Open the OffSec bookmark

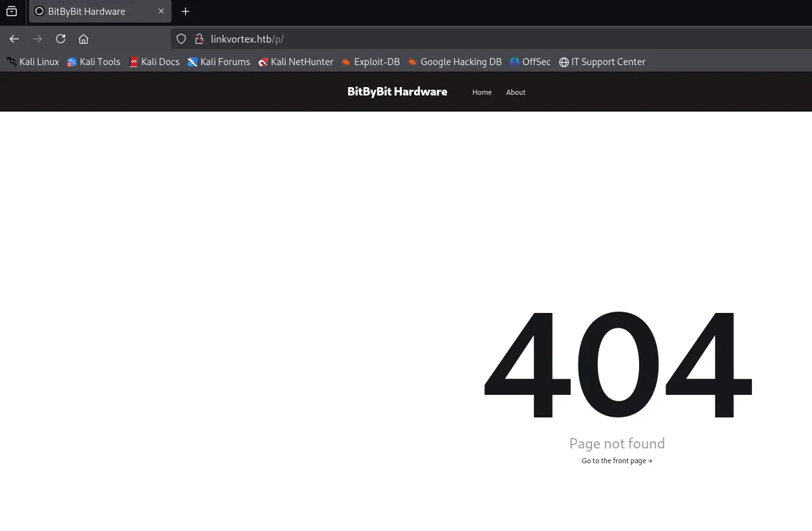coord(530,62)
